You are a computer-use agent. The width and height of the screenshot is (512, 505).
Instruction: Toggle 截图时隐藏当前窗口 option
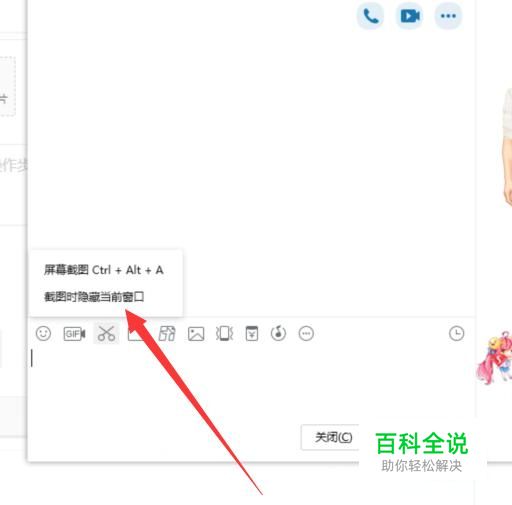(x=94, y=296)
